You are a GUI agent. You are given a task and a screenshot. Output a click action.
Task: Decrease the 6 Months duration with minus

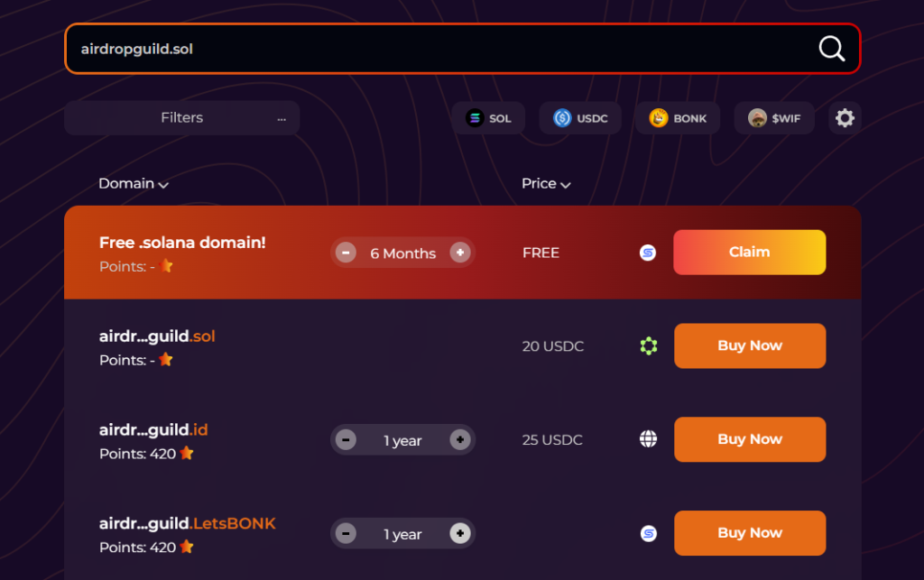coord(346,253)
